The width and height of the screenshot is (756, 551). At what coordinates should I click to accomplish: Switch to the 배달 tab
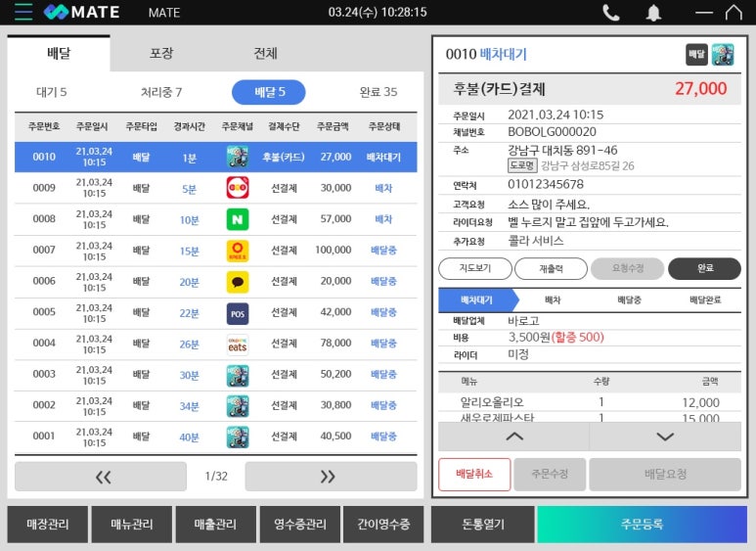tap(59, 53)
